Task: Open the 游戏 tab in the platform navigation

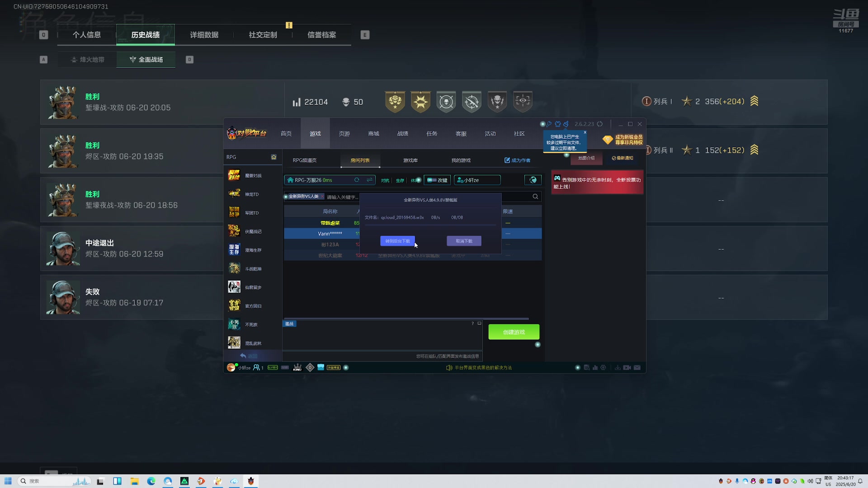Action: (315, 134)
